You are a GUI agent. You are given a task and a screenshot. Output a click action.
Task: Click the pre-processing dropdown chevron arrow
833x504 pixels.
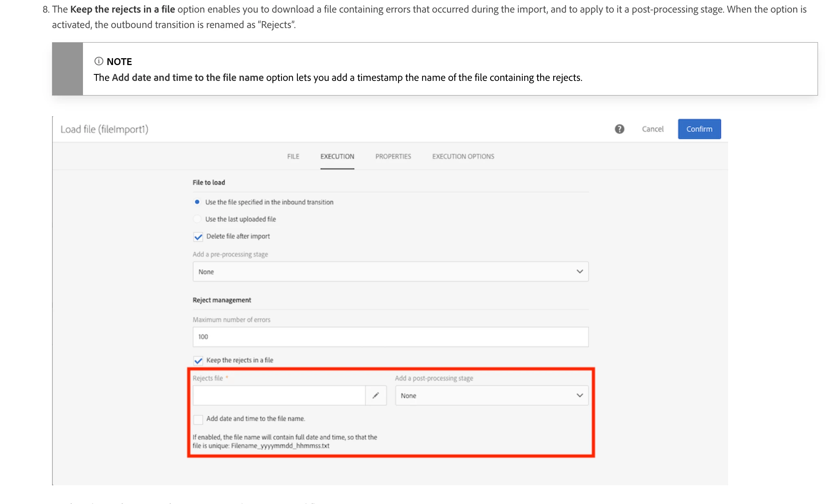coord(580,272)
